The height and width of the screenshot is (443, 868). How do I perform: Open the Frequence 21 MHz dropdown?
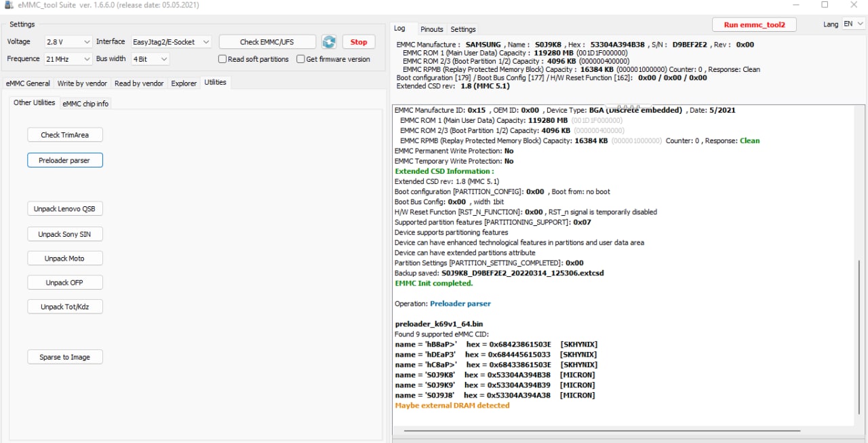[x=68, y=59]
